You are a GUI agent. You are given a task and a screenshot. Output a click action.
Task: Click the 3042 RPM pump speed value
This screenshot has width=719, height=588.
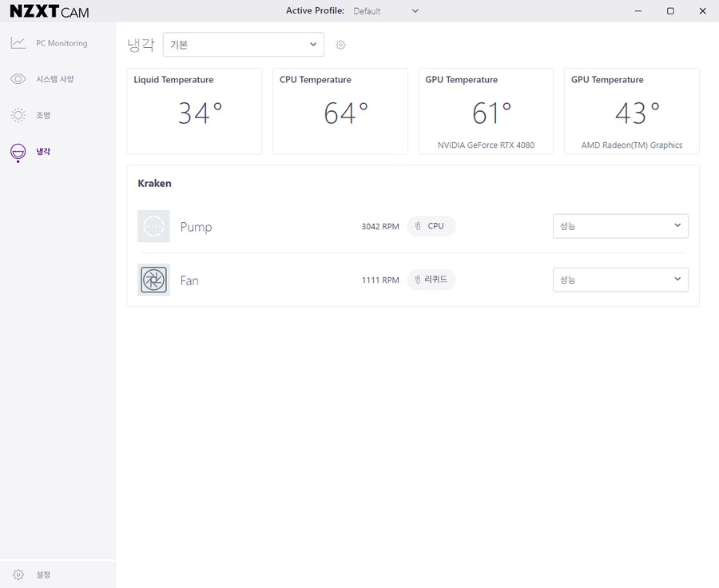380,227
